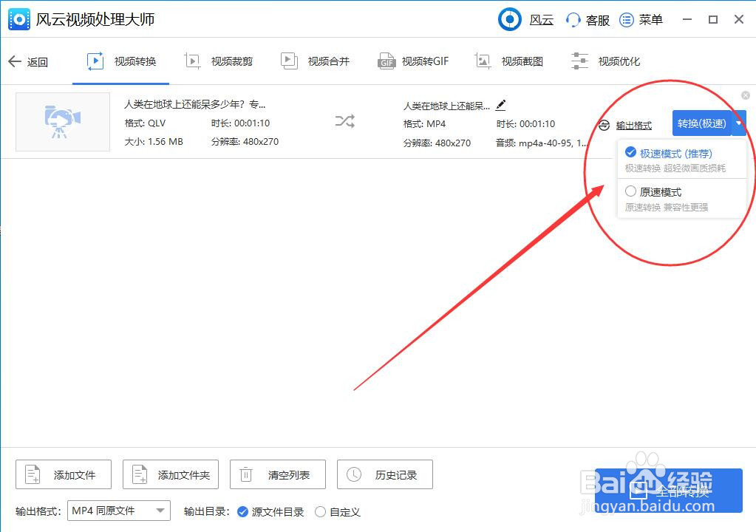Switch to the 视频优化 tab

click(605, 61)
